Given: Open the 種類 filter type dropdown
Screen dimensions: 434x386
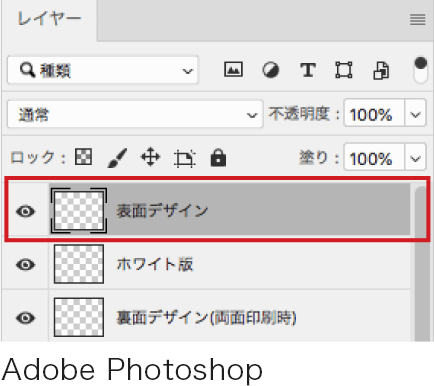Looking at the screenshot, I should 103,70.
